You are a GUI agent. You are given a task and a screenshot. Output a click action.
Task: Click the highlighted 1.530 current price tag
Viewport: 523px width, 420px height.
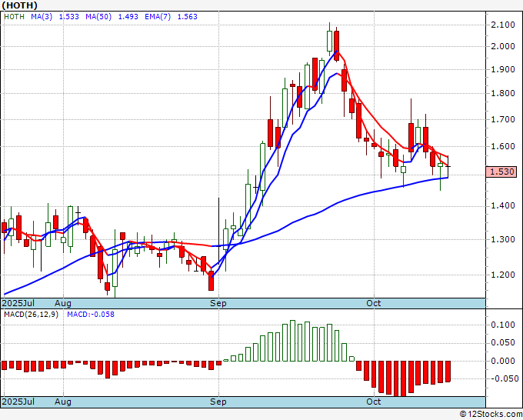[501, 172]
